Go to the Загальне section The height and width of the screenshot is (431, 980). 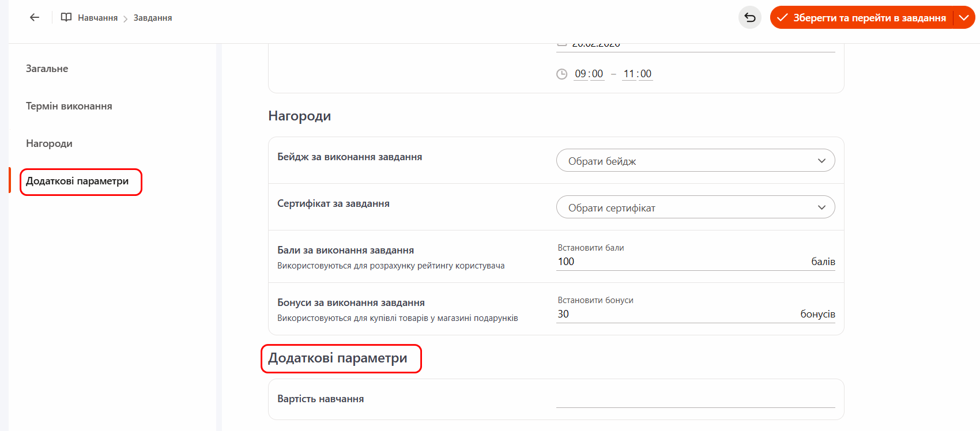point(47,69)
